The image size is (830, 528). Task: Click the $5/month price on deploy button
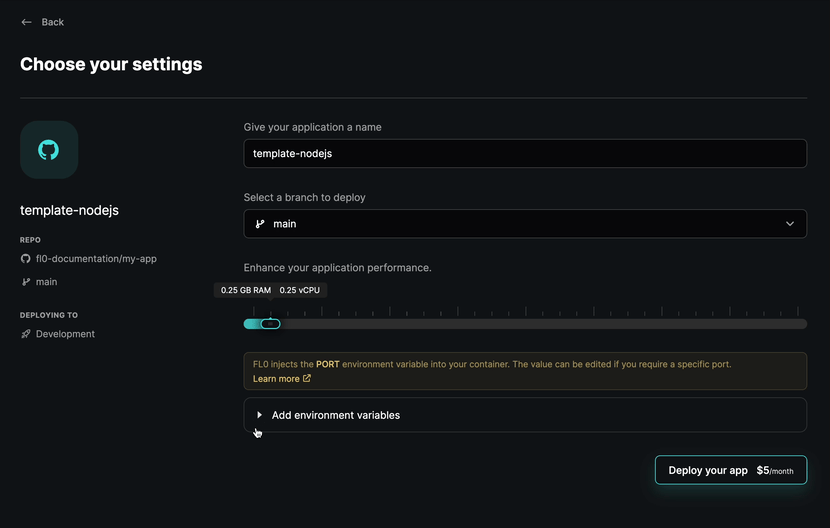775,470
